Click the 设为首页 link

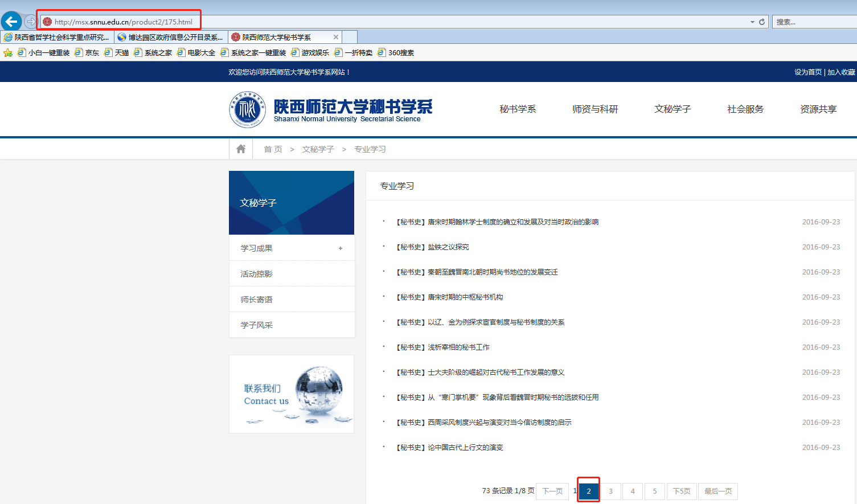[x=807, y=72]
